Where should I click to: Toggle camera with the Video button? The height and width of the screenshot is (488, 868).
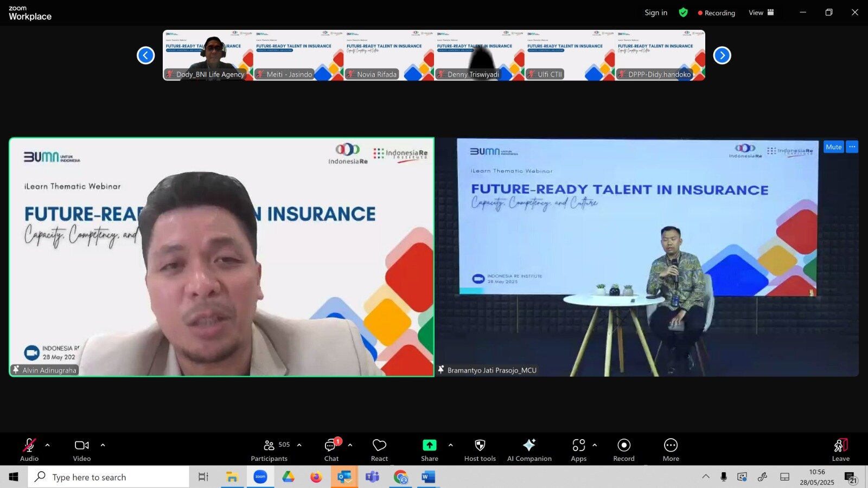pos(82,450)
